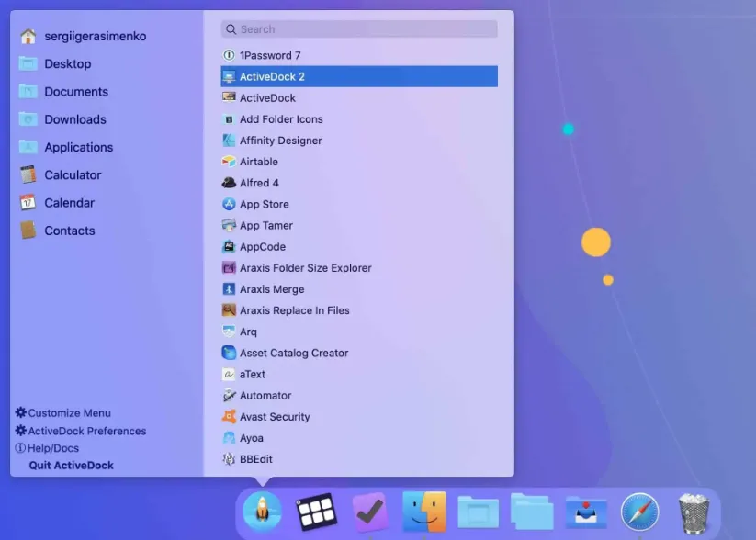This screenshot has height=540, width=756.
Task: Click the App Store name in list
Action: pos(265,205)
